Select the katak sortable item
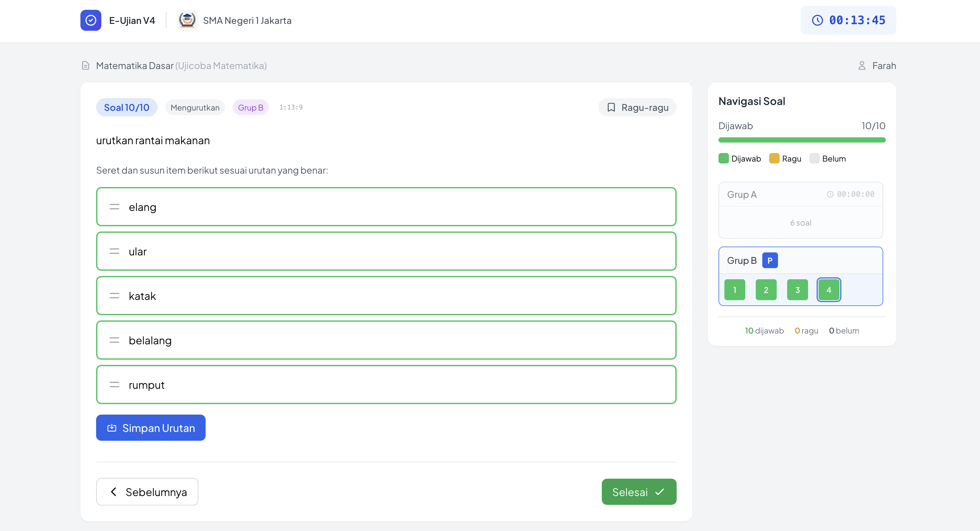 click(x=386, y=296)
